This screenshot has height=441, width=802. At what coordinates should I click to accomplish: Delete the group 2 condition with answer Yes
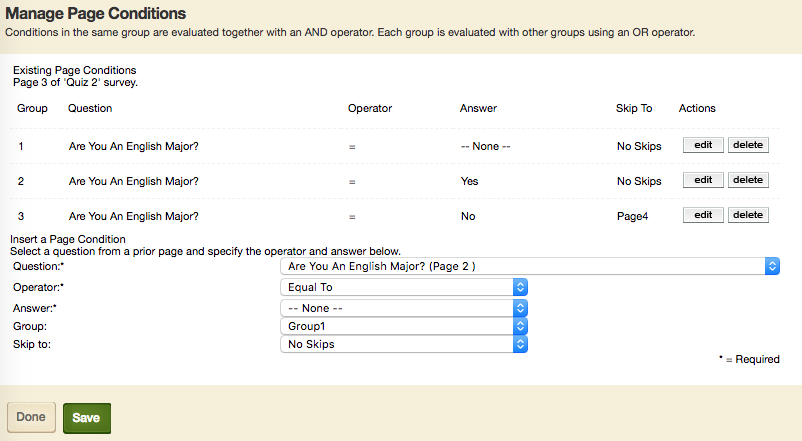click(x=748, y=180)
